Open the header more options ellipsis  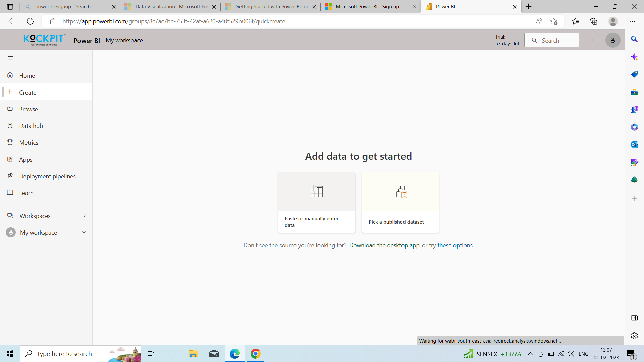[591, 40]
